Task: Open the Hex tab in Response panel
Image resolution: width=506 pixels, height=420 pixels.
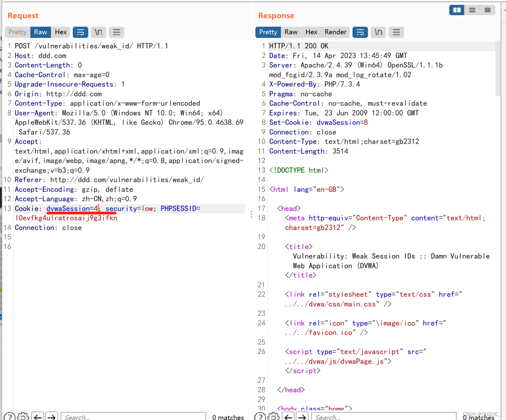Action: point(311,32)
